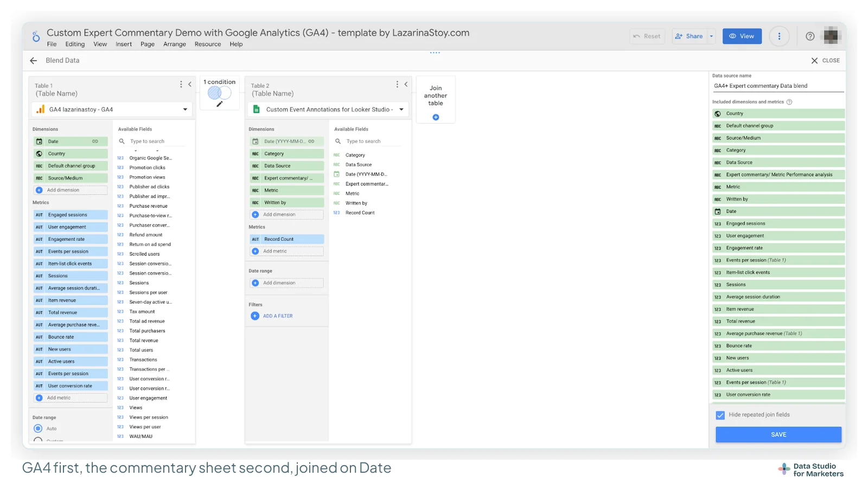Click the AUT aggregation badge on Record Count metric
Screen dimensions: 868x489
point(256,239)
